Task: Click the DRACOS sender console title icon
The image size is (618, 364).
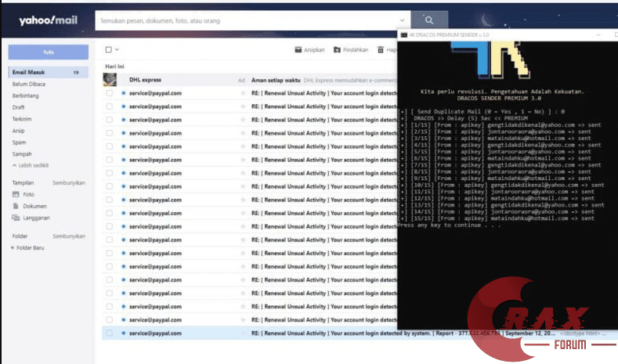Action: pyautogui.click(x=403, y=35)
